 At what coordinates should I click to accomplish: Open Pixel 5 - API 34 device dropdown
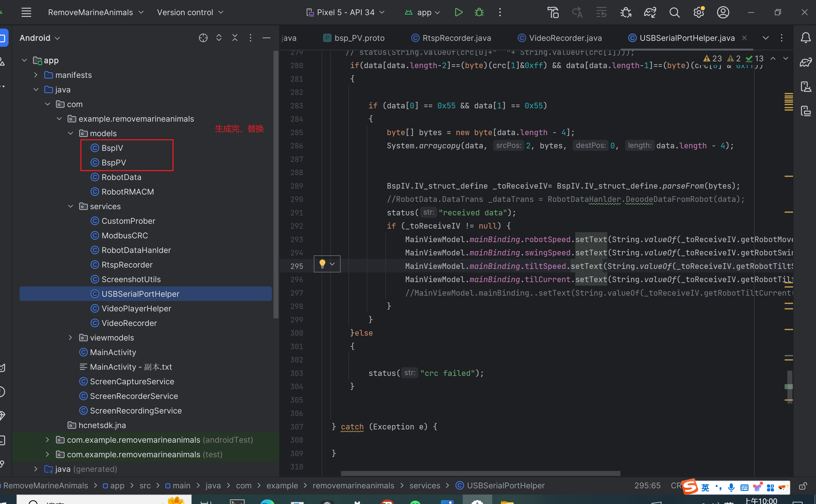pos(346,13)
